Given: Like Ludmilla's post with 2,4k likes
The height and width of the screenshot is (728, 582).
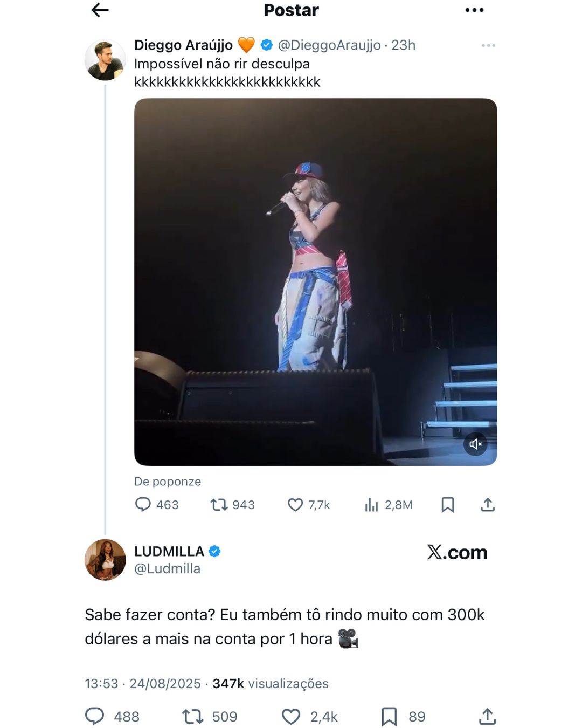Looking at the screenshot, I should (291, 716).
